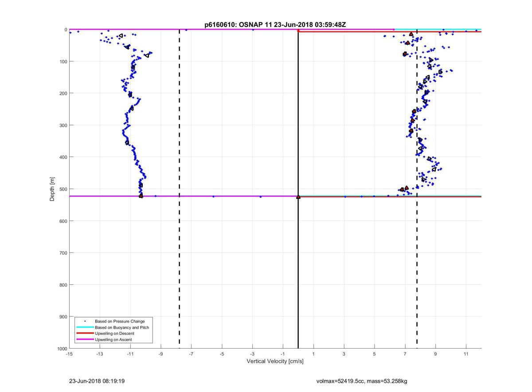The width and height of the screenshot is (532, 392).
Task: Click depth tick label 200
Action: click(63, 93)
